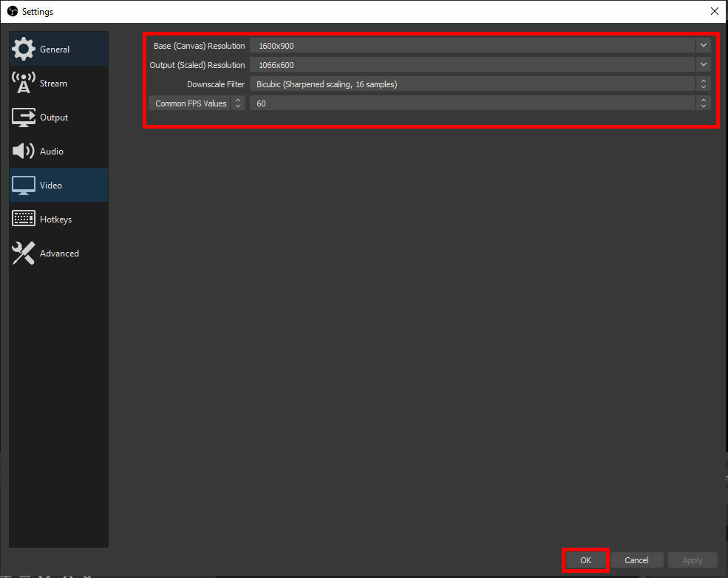Switch to the Output tab label
Screen dimensions: 728x578
pyautogui.click(x=54, y=118)
